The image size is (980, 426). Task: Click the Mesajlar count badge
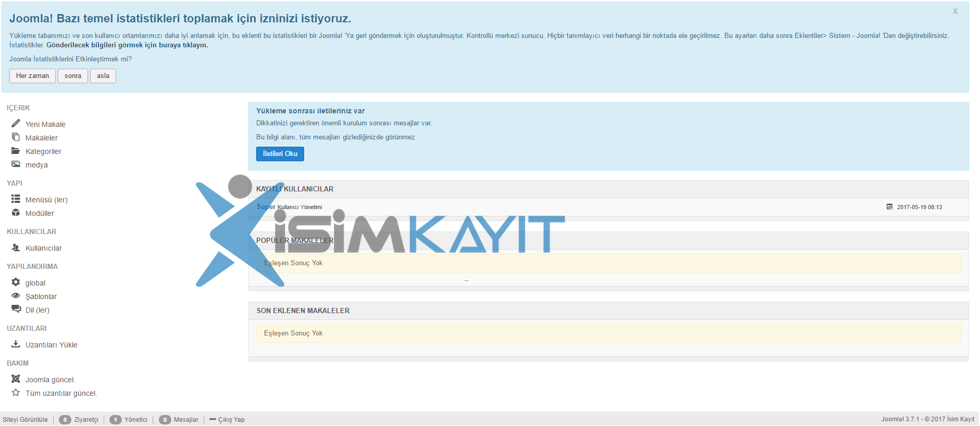(165, 420)
